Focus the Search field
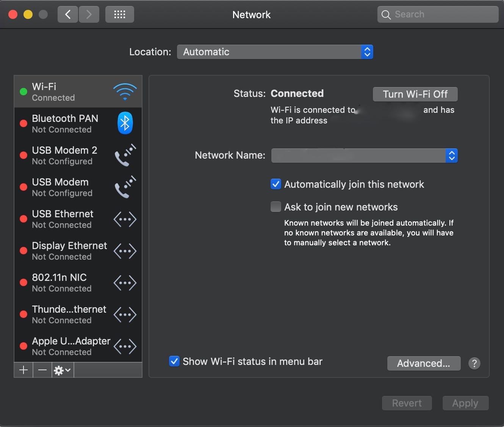The height and width of the screenshot is (427, 504). click(x=438, y=14)
